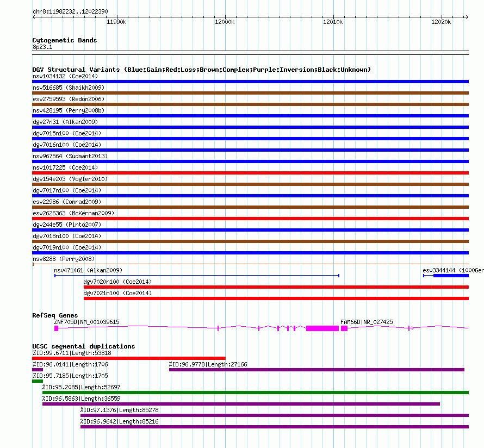
Task: Select the %ID:96.0141|Length:1706 duplication label
Action: [x=70, y=364]
